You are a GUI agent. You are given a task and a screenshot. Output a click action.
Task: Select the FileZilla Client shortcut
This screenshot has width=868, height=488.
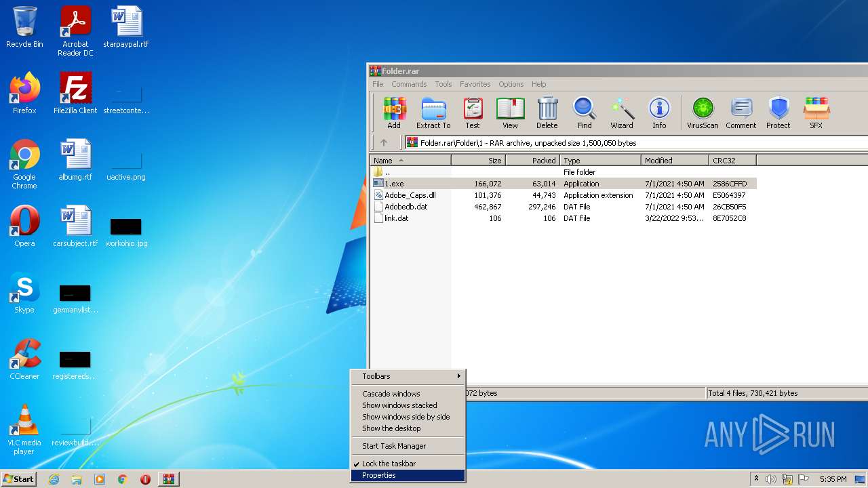pos(75,94)
